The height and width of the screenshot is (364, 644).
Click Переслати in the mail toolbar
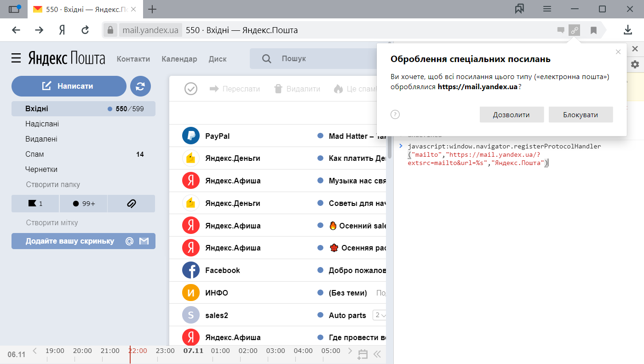(x=235, y=89)
